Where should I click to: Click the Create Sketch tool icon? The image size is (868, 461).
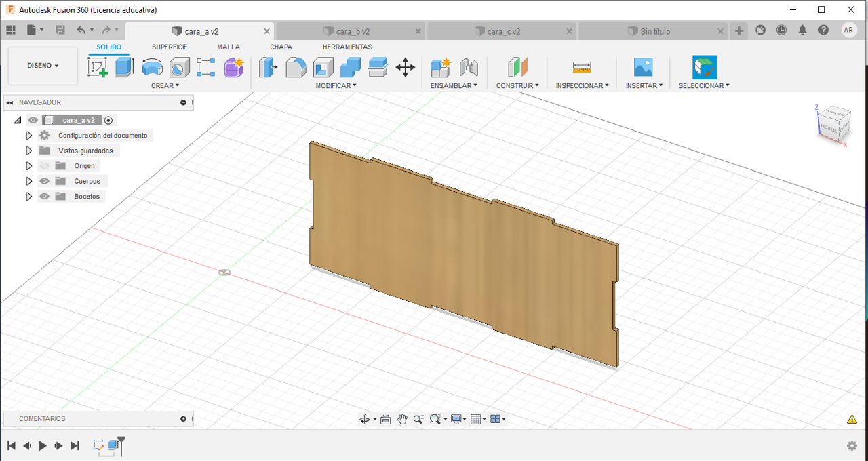[98, 67]
